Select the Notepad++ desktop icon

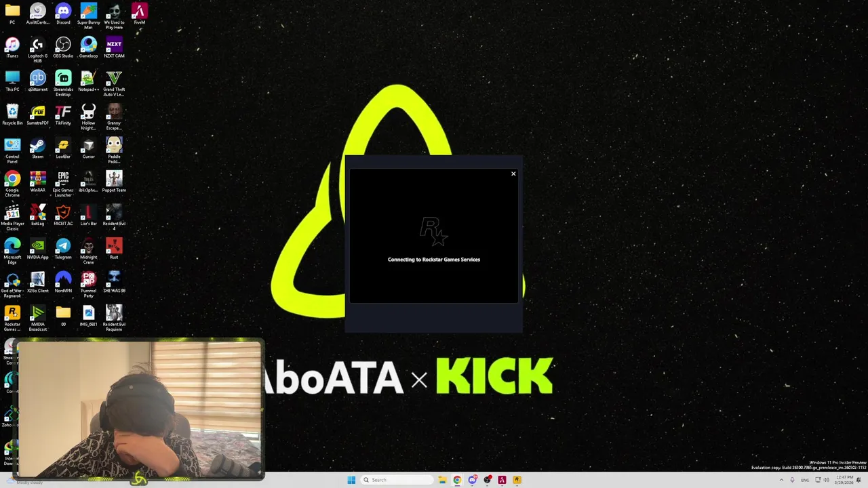tap(88, 81)
